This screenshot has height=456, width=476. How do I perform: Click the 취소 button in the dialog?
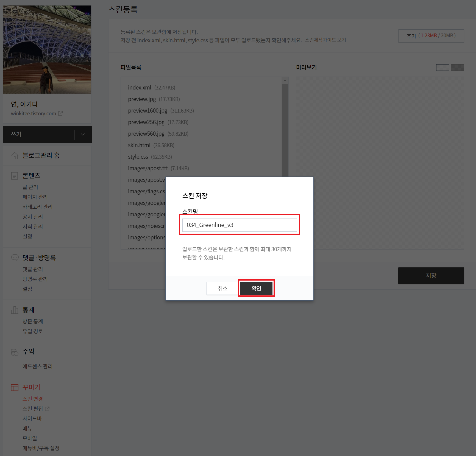[222, 288]
